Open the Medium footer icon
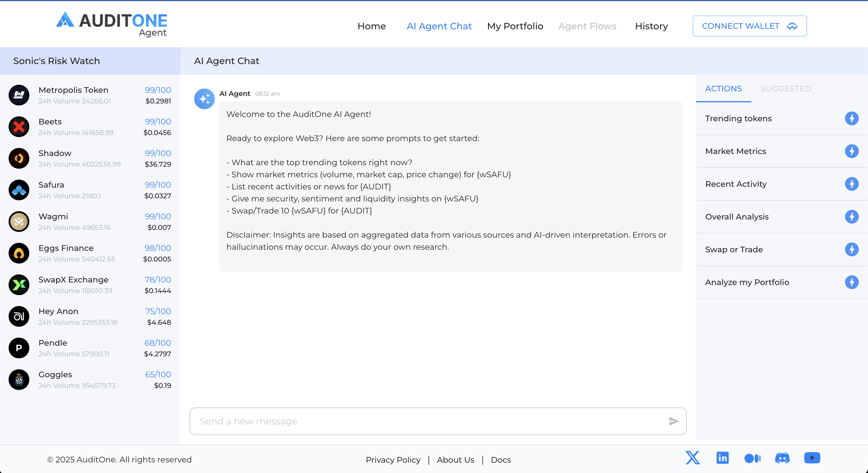The image size is (868, 473). pyautogui.click(x=752, y=458)
